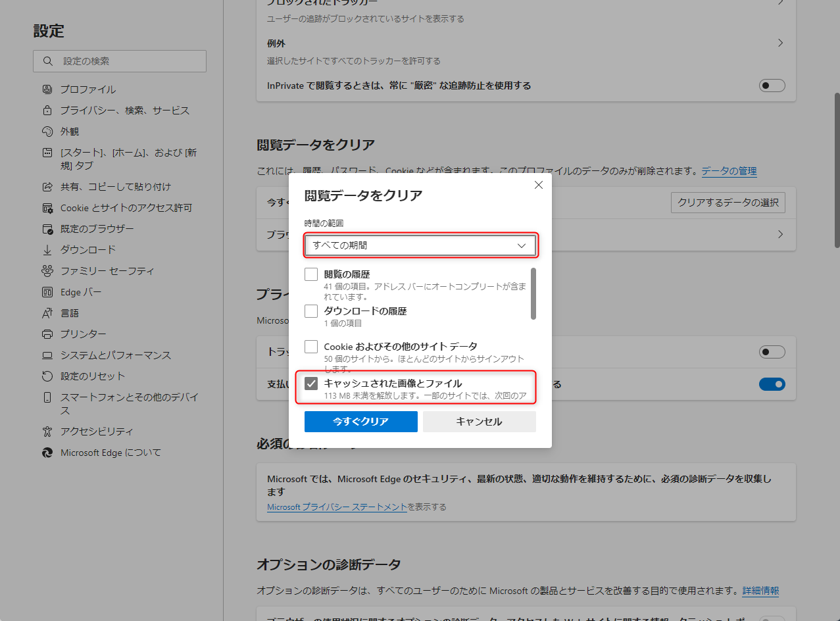This screenshot has width=840, height=621.
Task: Click the 閲覧の履歴 label text
Action: click(347, 274)
